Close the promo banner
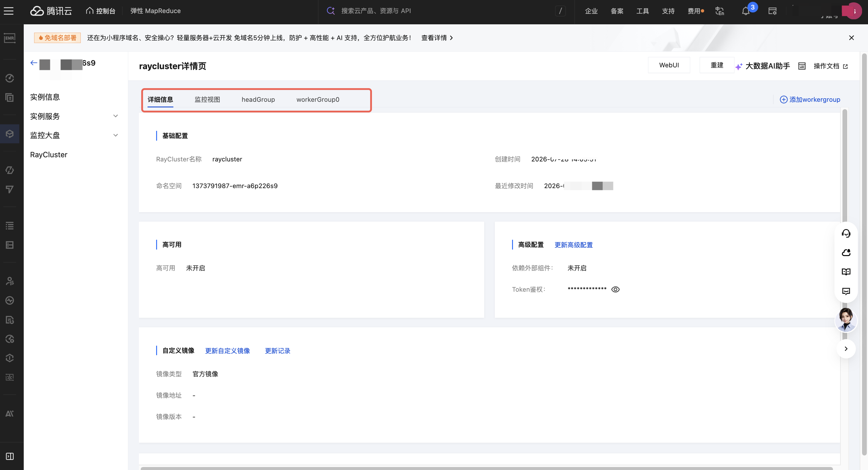The image size is (868, 470). [851, 38]
